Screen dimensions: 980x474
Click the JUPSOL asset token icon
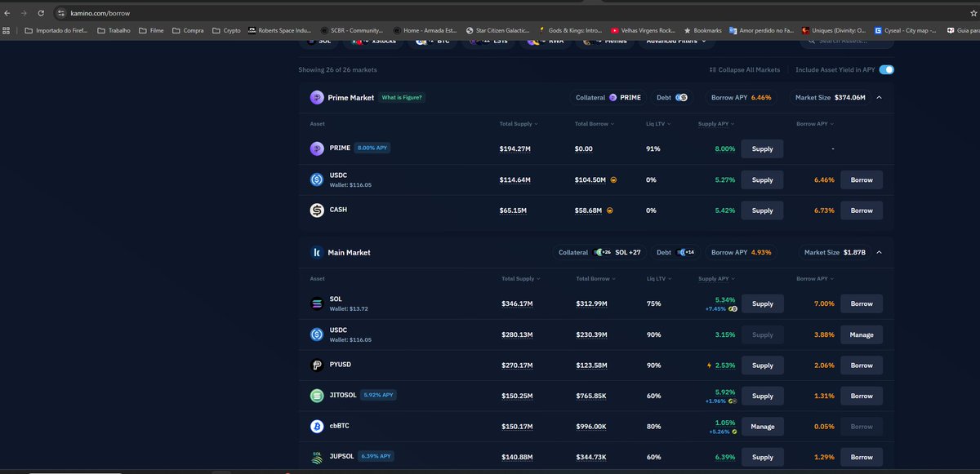[317, 457]
